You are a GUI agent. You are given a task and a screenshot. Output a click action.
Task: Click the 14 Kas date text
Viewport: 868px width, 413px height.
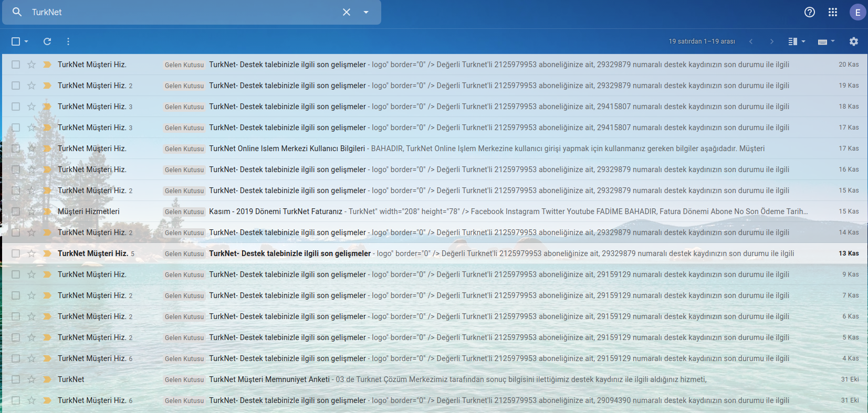click(x=849, y=232)
